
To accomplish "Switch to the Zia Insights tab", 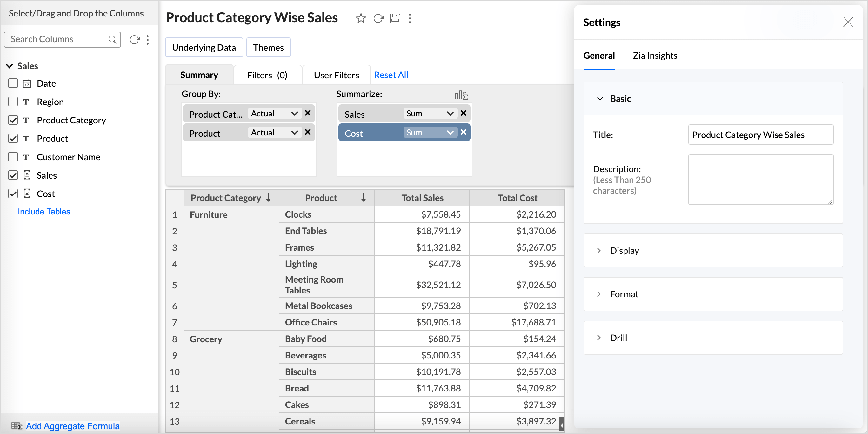I will pyautogui.click(x=655, y=56).
